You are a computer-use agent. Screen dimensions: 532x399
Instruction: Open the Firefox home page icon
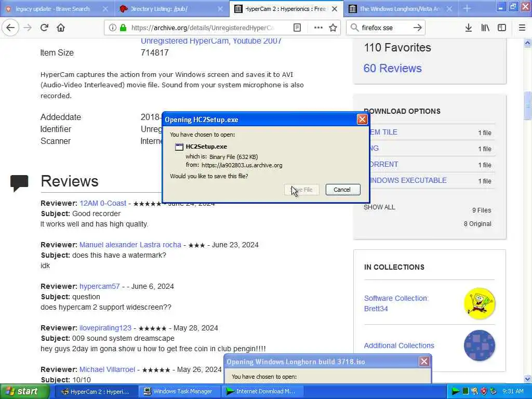click(x=61, y=28)
